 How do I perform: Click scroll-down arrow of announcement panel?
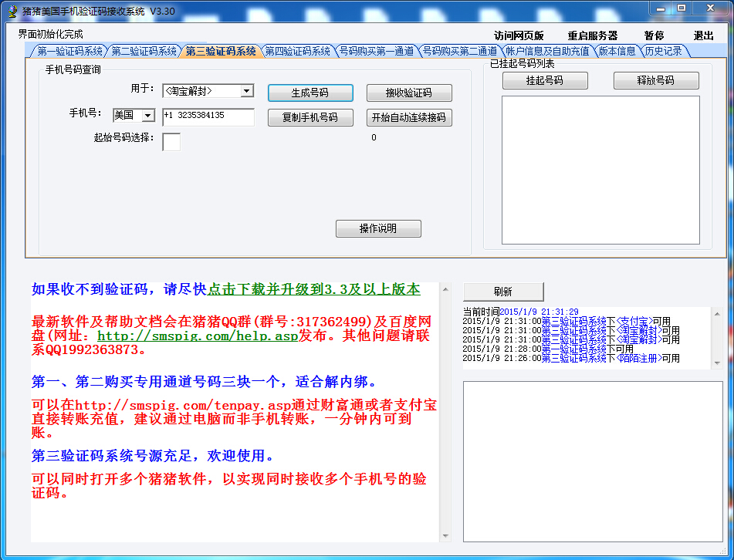[x=445, y=535]
